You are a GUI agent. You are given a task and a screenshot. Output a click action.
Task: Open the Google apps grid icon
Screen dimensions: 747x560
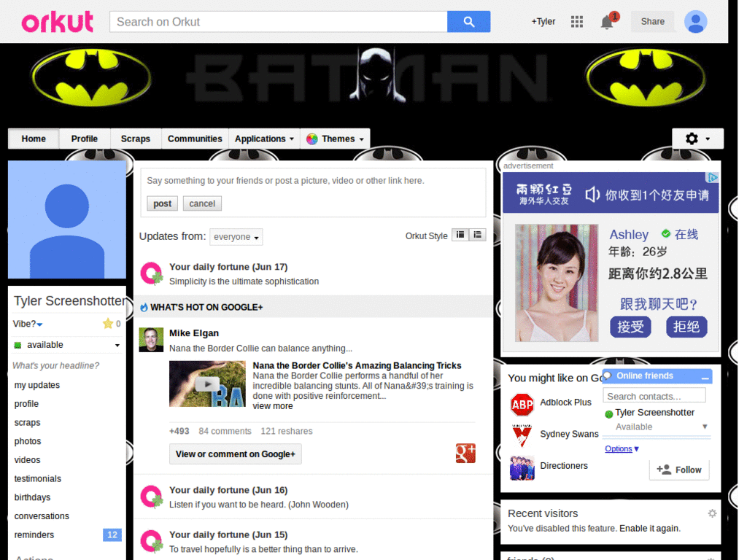(x=576, y=21)
